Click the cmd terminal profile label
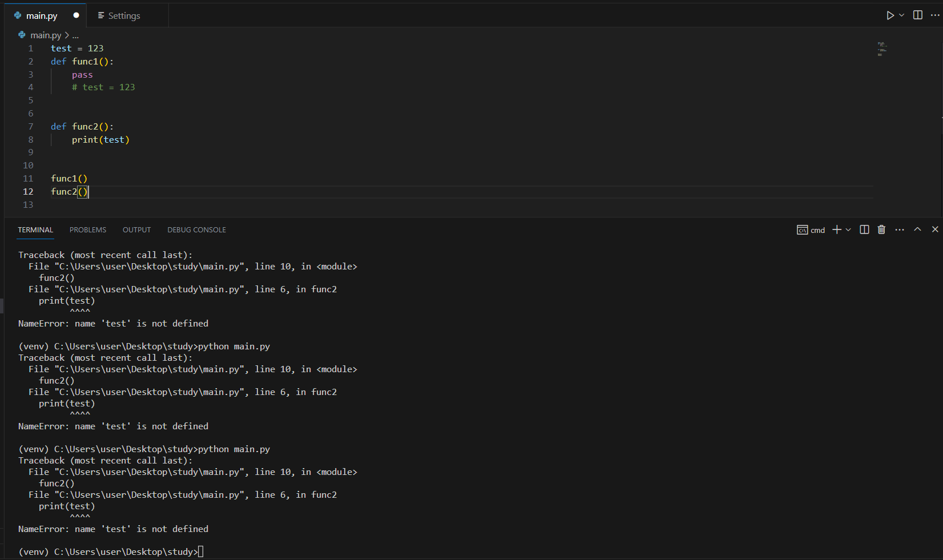 [818, 230]
